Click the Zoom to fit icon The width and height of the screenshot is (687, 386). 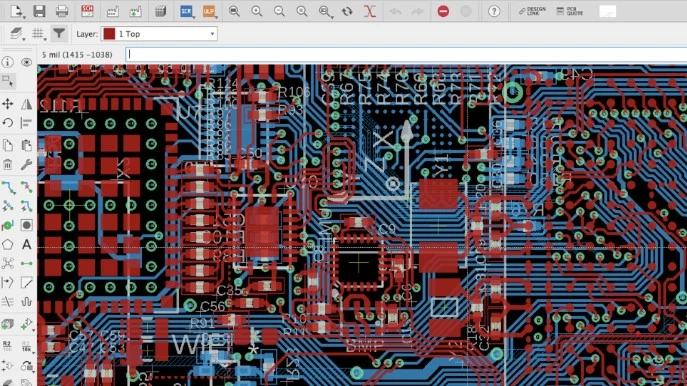[x=234, y=11]
